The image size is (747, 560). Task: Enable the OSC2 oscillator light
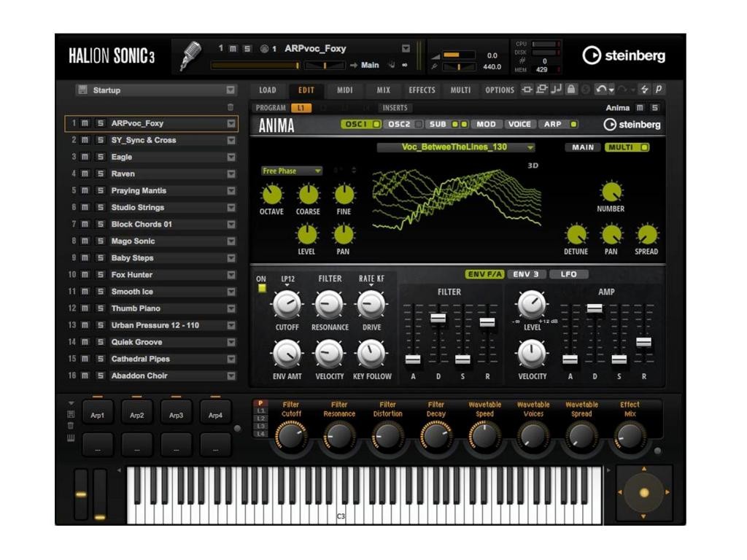point(418,124)
